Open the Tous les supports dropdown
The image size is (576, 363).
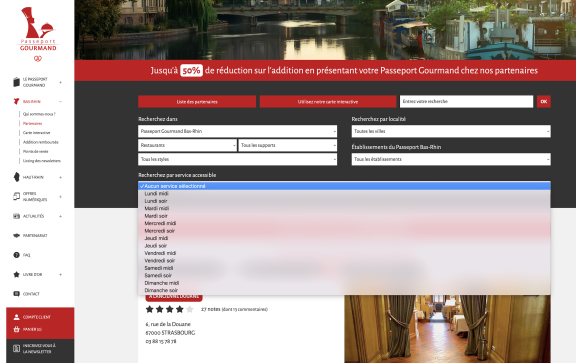[x=288, y=145]
